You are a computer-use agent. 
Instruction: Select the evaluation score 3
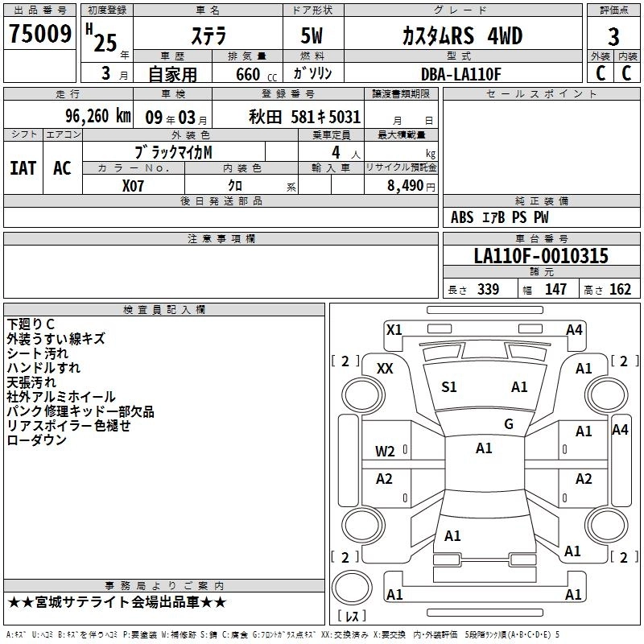pyautogui.click(x=613, y=37)
